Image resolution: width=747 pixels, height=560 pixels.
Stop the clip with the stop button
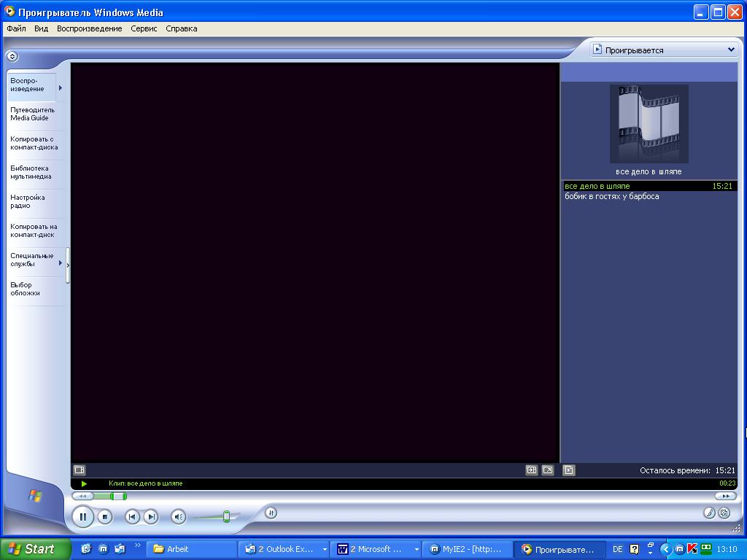click(x=105, y=517)
